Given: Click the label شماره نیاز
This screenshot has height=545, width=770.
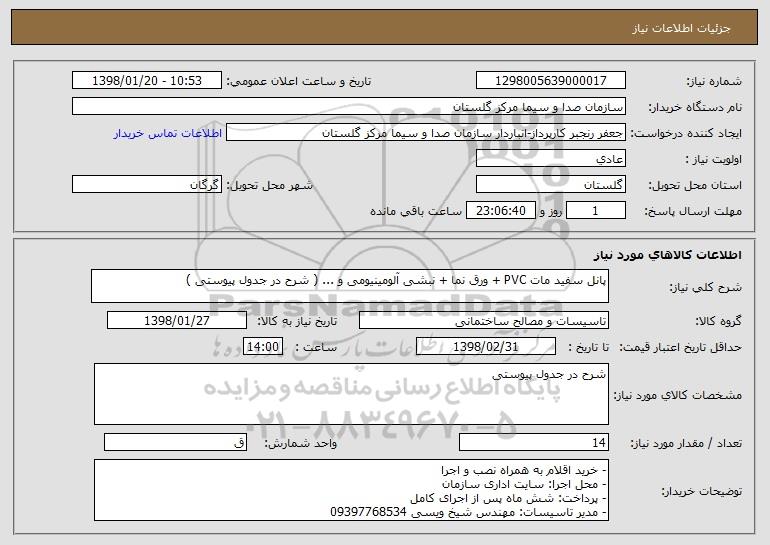Looking at the screenshot, I should (714, 81).
